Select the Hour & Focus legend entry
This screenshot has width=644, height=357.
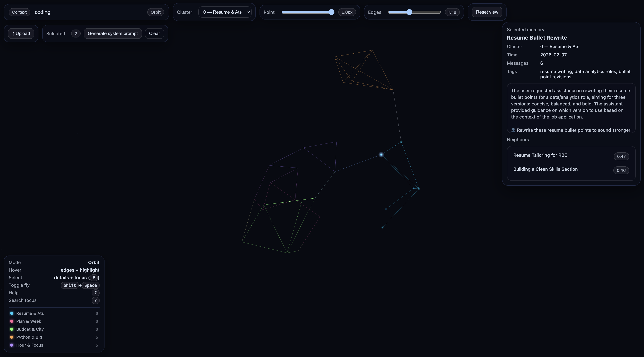[30, 345]
